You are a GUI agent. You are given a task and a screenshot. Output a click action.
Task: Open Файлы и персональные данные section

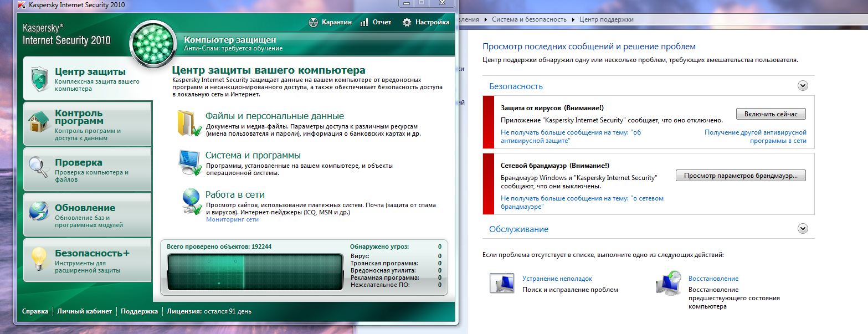coord(275,116)
